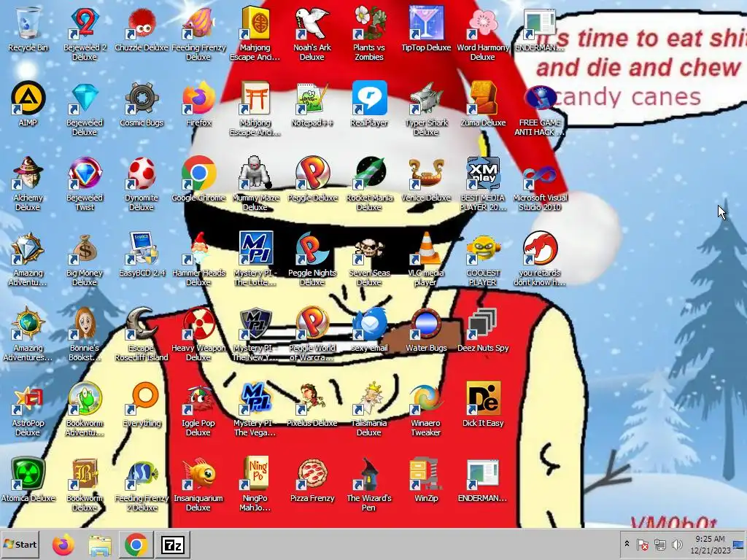Click the Deez Nuts Spy icon
This screenshot has width=747, height=560.
point(483,330)
